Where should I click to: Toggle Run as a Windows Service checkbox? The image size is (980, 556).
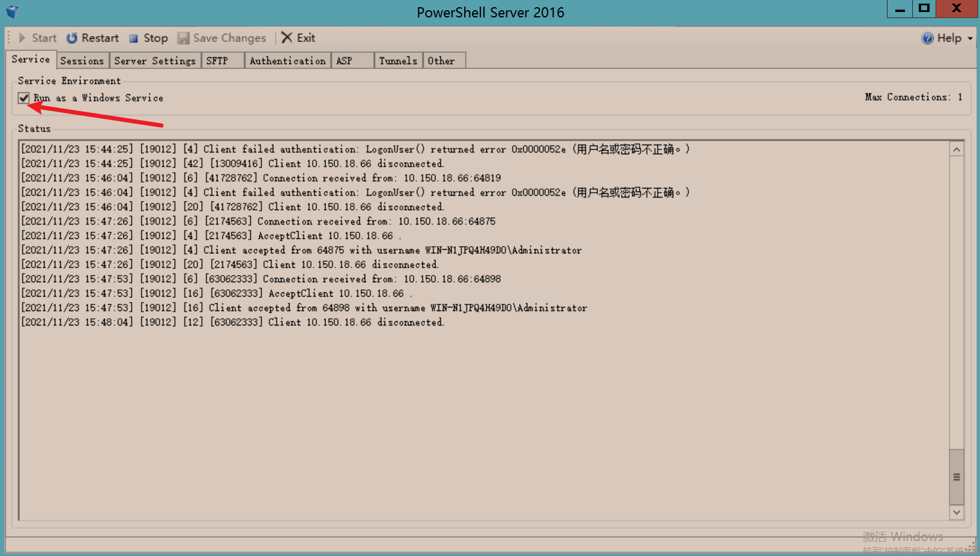(x=23, y=98)
